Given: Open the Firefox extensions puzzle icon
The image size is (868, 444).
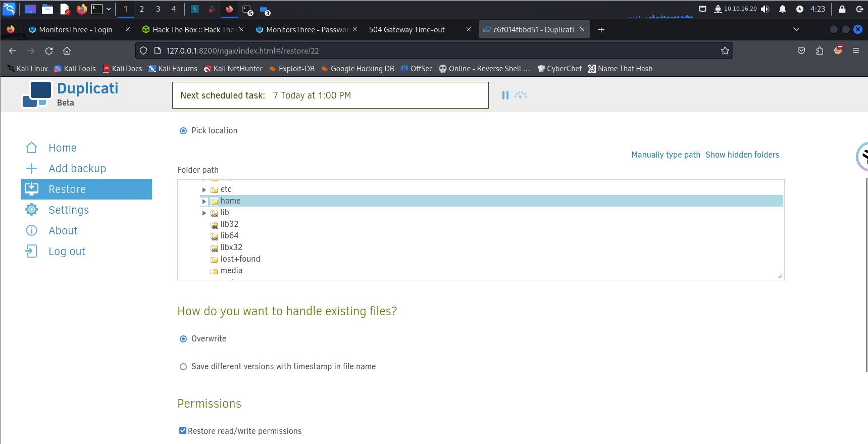Looking at the screenshot, I should coord(820,51).
